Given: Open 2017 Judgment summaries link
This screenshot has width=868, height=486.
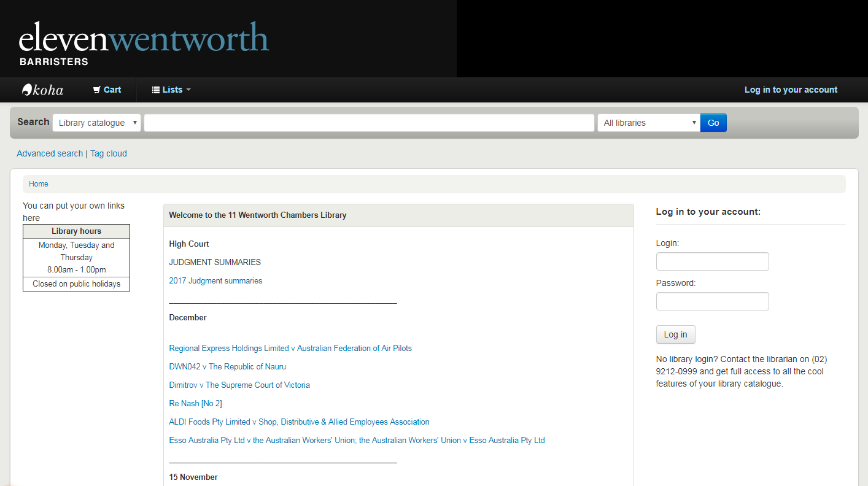Looking at the screenshot, I should [215, 281].
